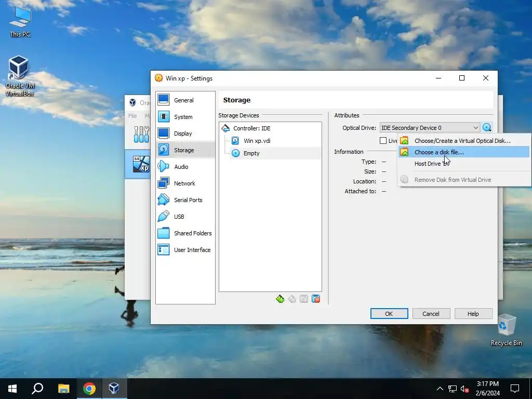Open the Recycle Bin desktop icon

coord(506,330)
